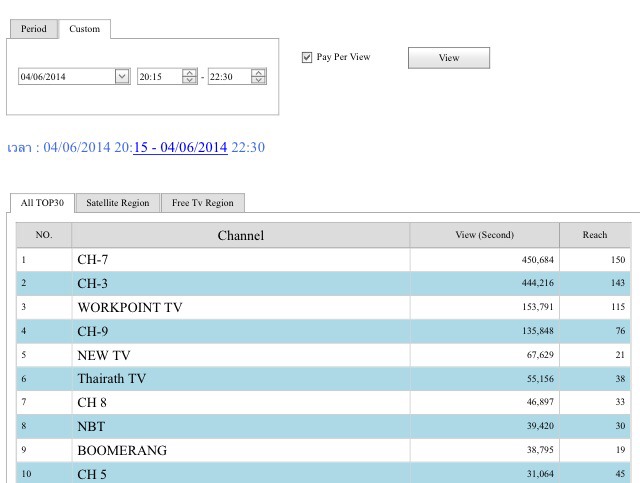Click reach value 21 for NEW TV
Screen dimensions: 640x483
coord(620,355)
